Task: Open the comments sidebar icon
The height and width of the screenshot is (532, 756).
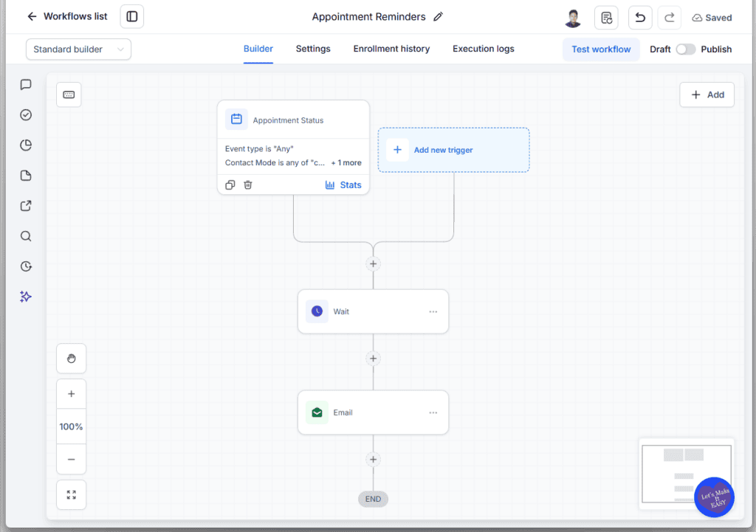Action: tap(26, 85)
